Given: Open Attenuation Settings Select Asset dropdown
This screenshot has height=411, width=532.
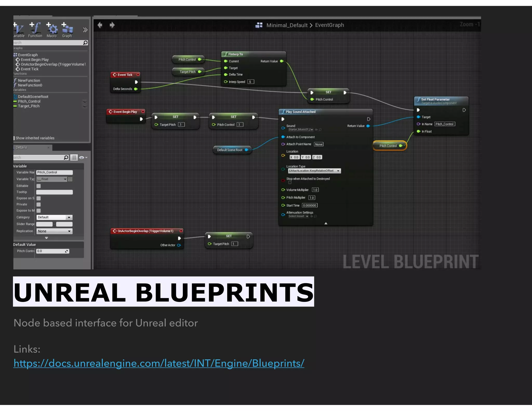Looking at the screenshot, I should [298, 216].
